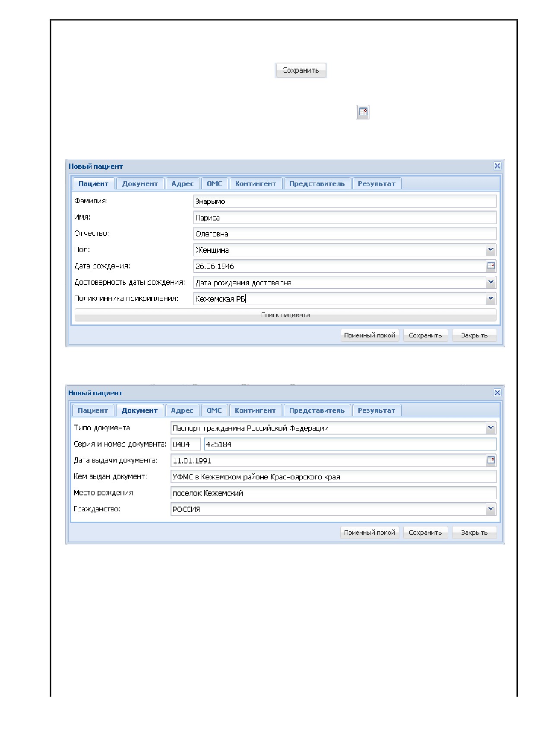Click Приемный покой in upper dialog

tap(370, 335)
